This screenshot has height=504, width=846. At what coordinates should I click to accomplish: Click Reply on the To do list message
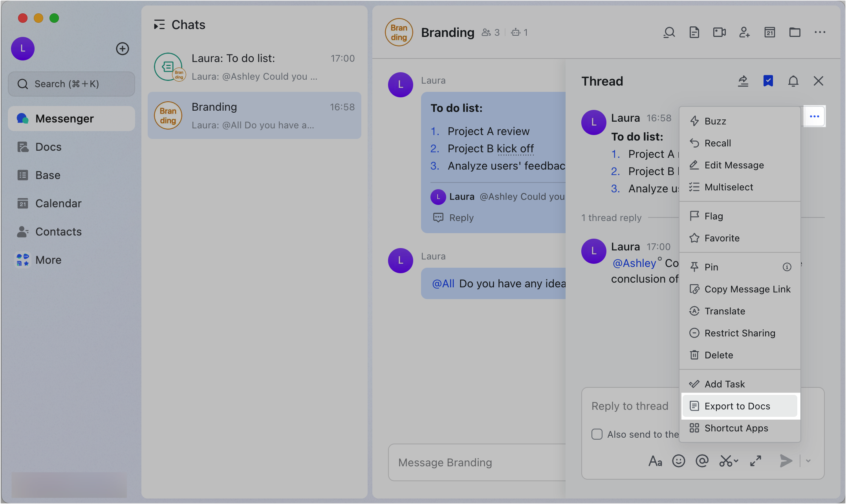461,217
